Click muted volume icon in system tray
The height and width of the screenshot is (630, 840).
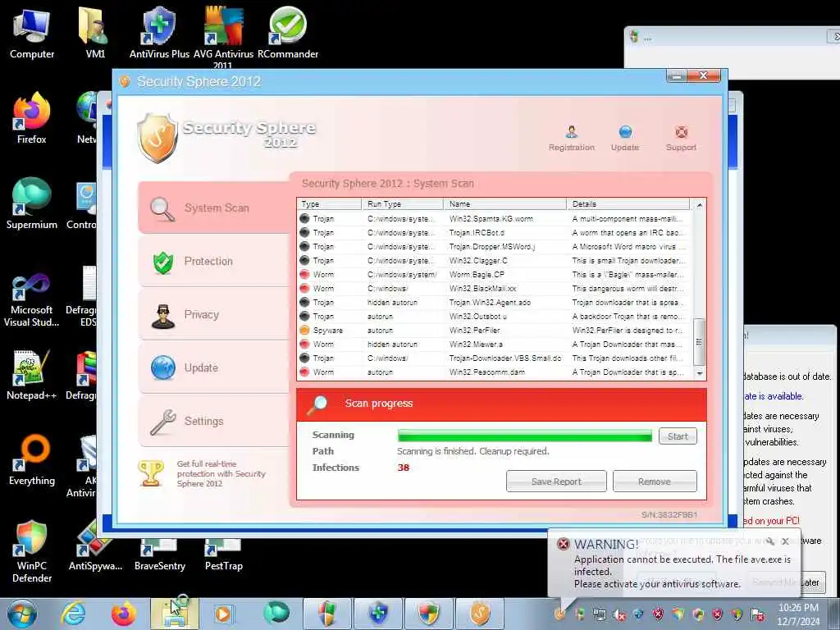point(619,615)
